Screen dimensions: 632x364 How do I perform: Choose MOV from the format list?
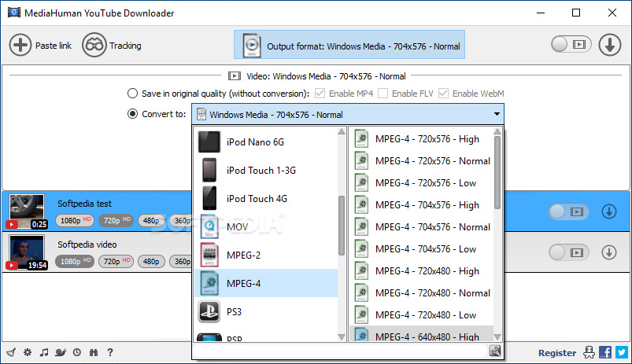(266, 226)
